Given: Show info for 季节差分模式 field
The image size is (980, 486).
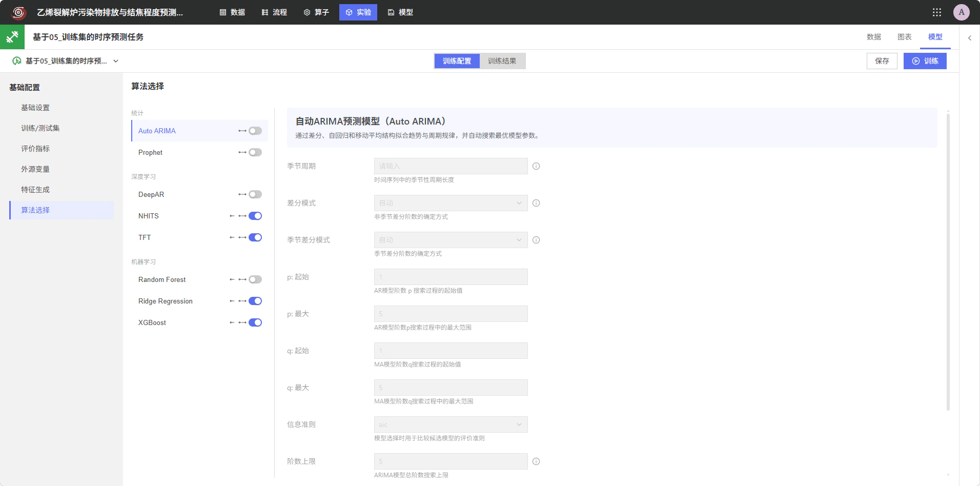Looking at the screenshot, I should pyautogui.click(x=536, y=240).
